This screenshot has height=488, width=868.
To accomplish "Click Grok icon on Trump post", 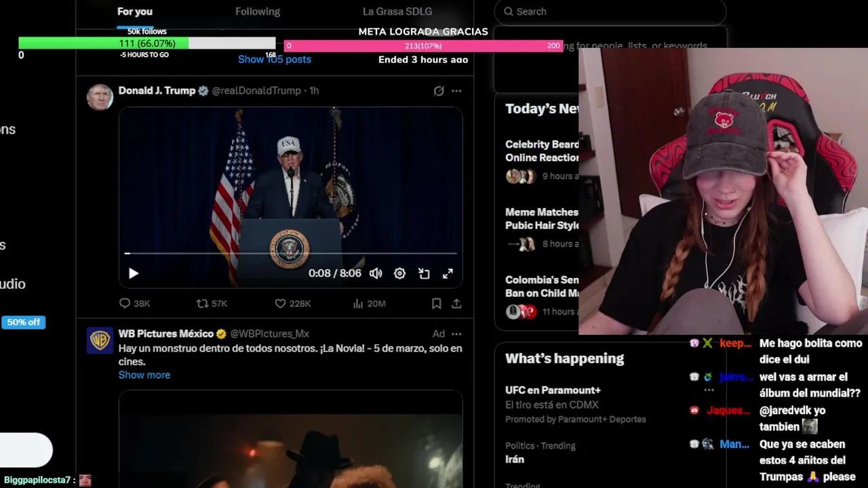I will (439, 91).
